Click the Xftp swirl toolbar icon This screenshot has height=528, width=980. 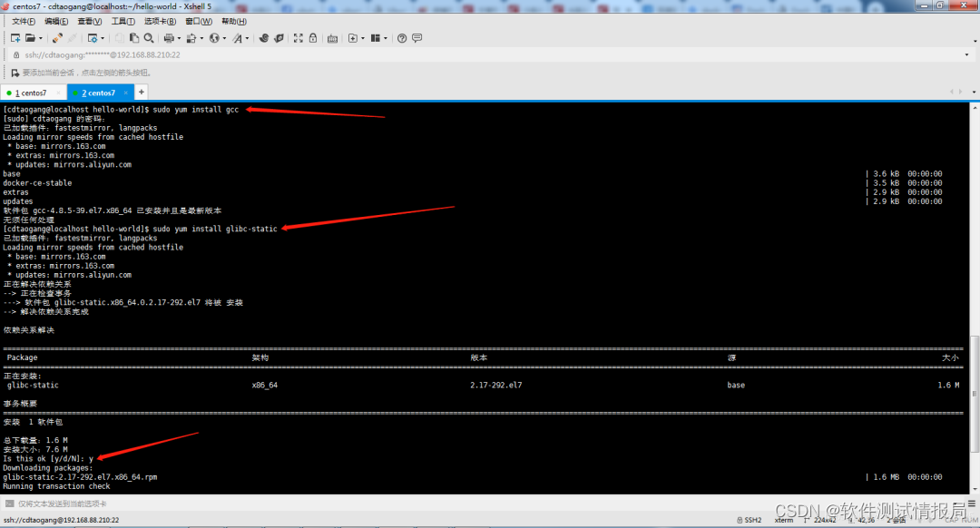tap(264, 38)
